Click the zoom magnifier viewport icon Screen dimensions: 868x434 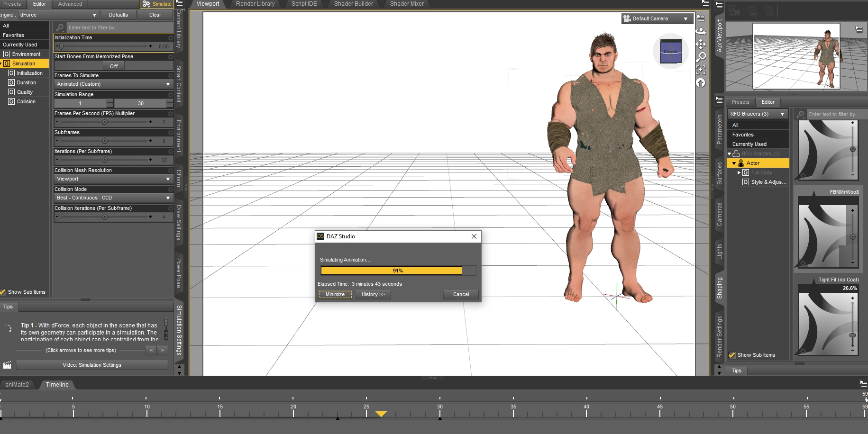701,57
